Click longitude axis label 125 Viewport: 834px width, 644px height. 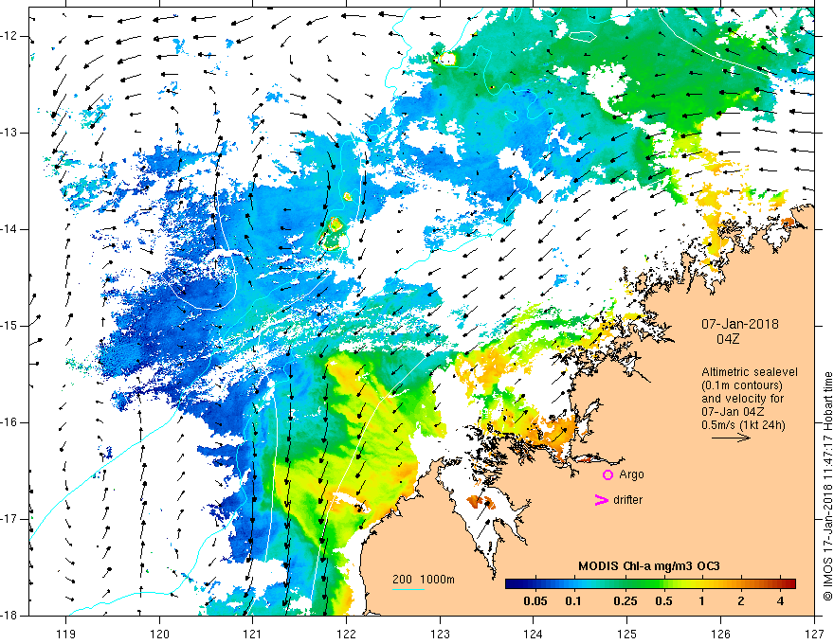tap(627, 634)
